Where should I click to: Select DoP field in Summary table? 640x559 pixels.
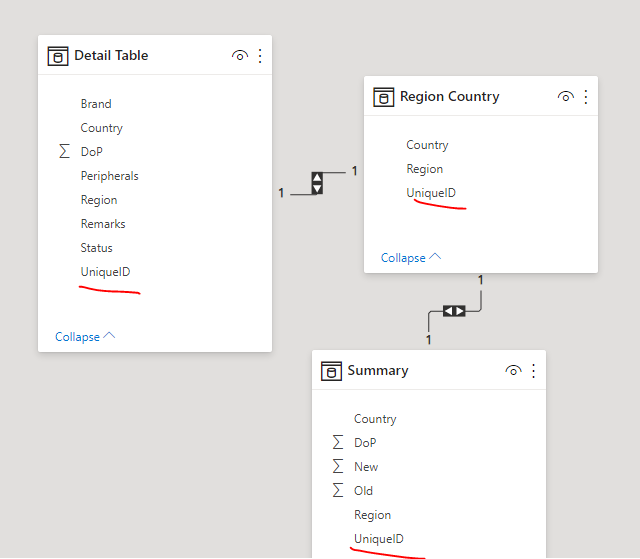[365, 443]
